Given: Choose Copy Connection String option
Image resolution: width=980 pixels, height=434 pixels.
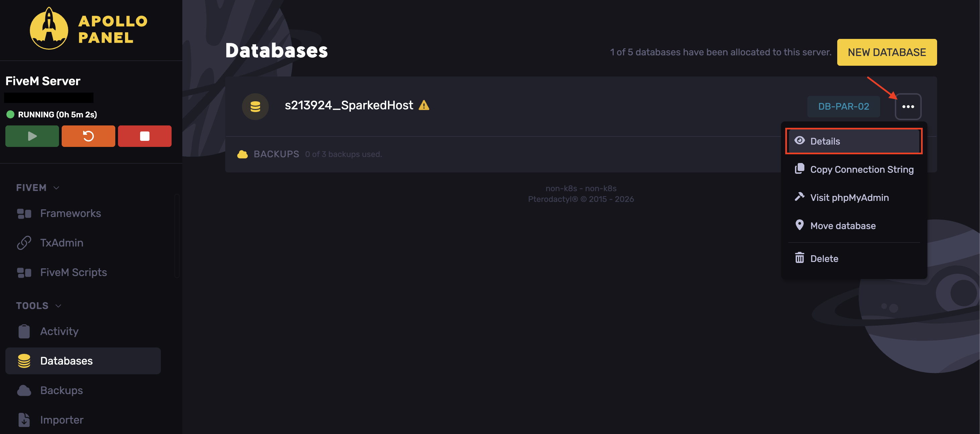Looking at the screenshot, I should pos(854,169).
